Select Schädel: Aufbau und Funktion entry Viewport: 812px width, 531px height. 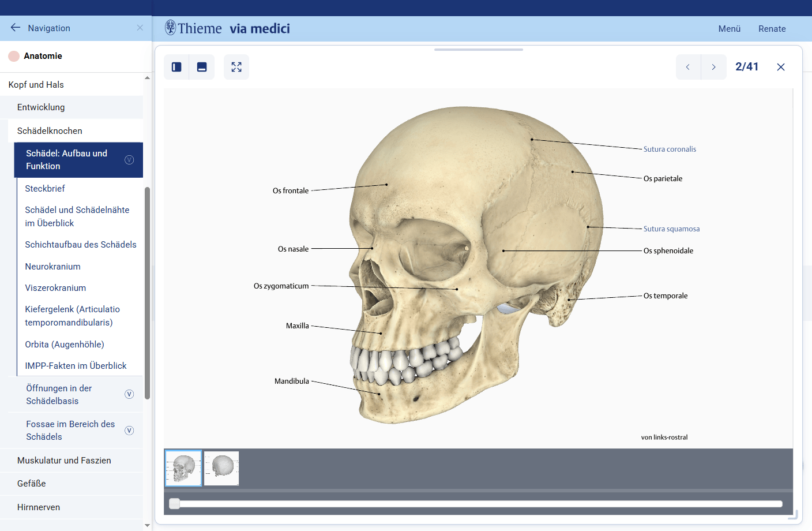(x=66, y=160)
